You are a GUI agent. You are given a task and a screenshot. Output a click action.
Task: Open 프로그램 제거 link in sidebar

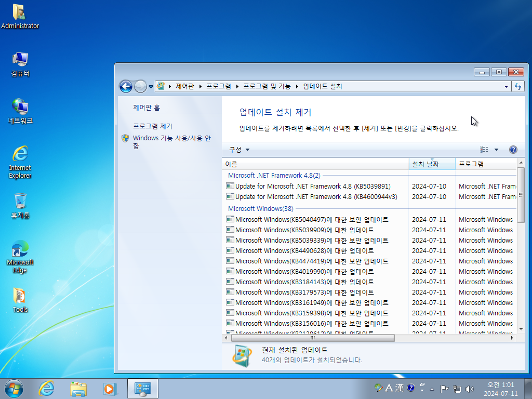pyautogui.click(x=153, y=126)
